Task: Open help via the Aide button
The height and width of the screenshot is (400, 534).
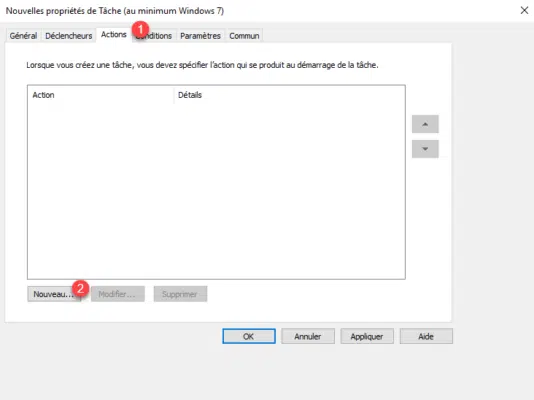Action: tap(426, 336)
